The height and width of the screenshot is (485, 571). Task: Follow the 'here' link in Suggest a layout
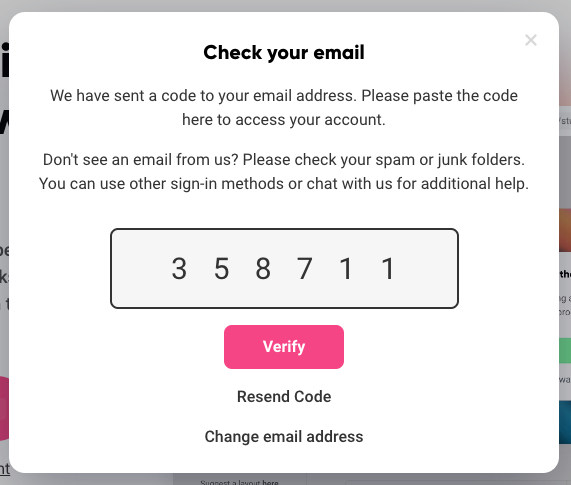(x=270, y=483)
